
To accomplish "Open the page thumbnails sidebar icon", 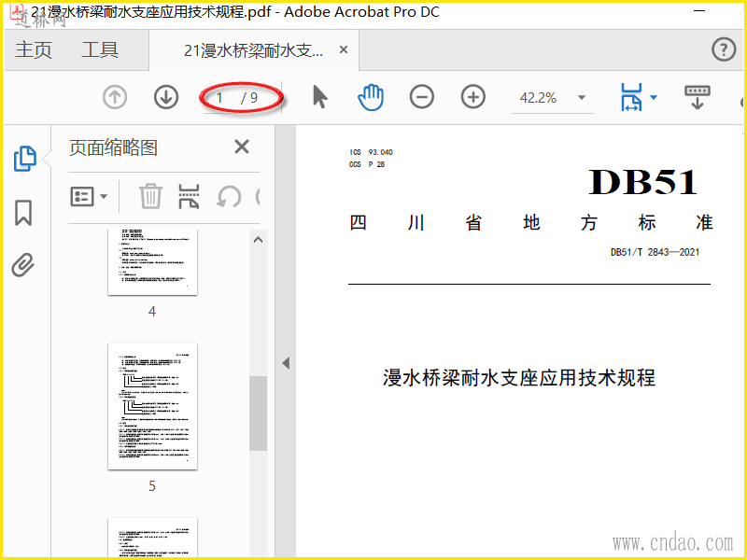I will [x=24, y=159].
